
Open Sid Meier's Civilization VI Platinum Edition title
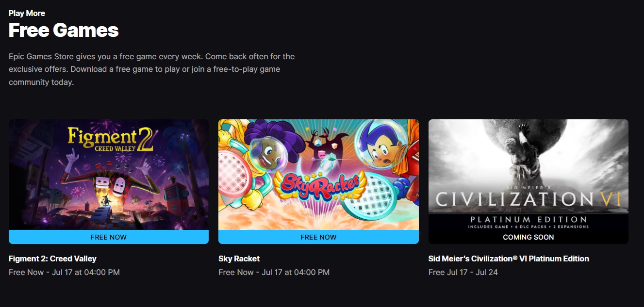point(509,259)
